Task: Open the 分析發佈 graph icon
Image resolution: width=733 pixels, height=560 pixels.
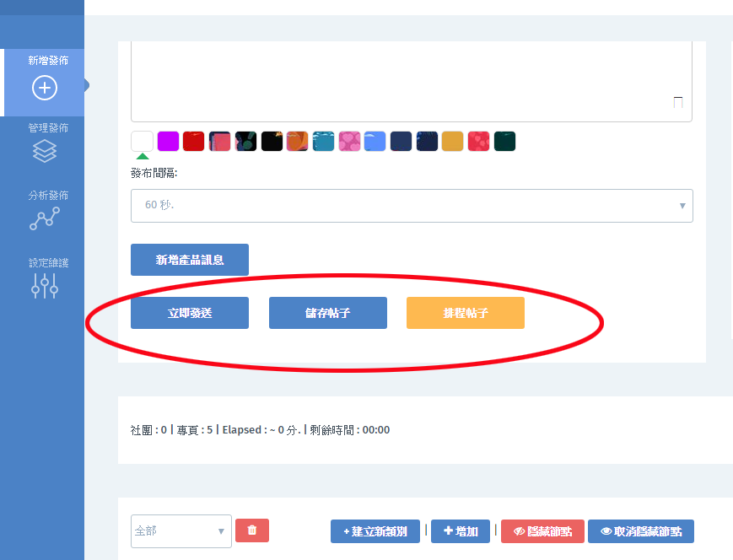Action: pos(45,218)
